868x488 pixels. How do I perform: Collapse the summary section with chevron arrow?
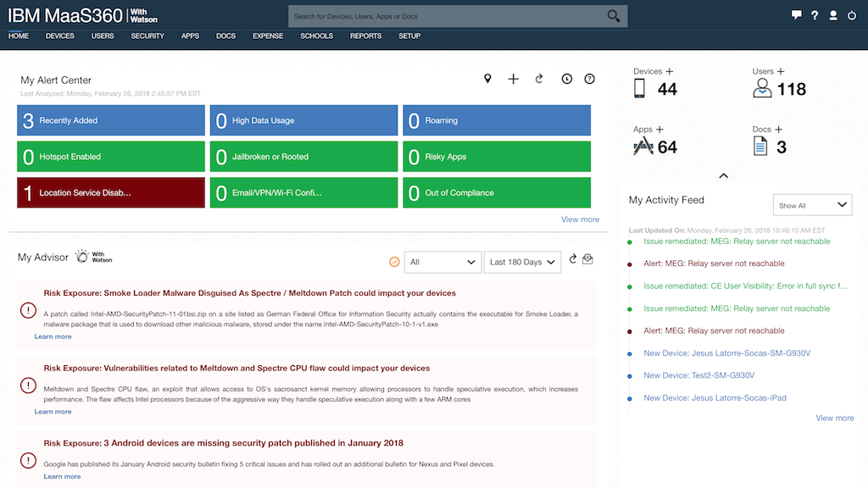tap(723, 176)
